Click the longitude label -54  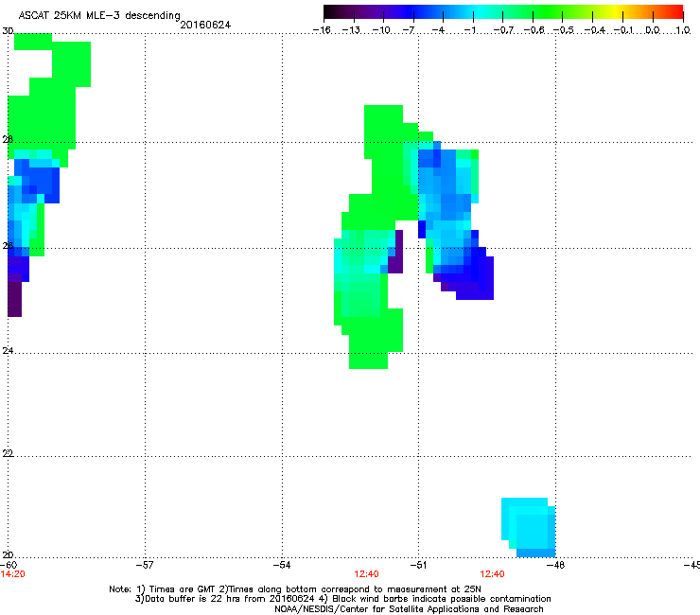point(282,565)
